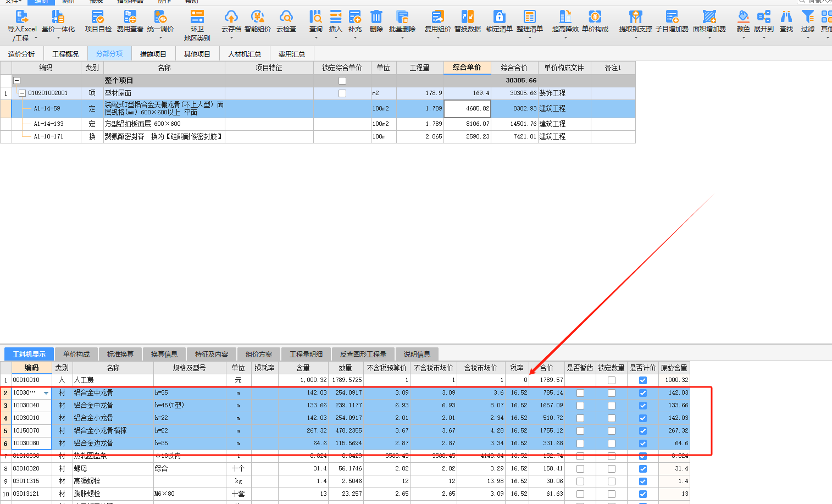Screen dimensions: 832x504
Task: Click the 查找 binoculars find icon
Action: click(786, 17)
